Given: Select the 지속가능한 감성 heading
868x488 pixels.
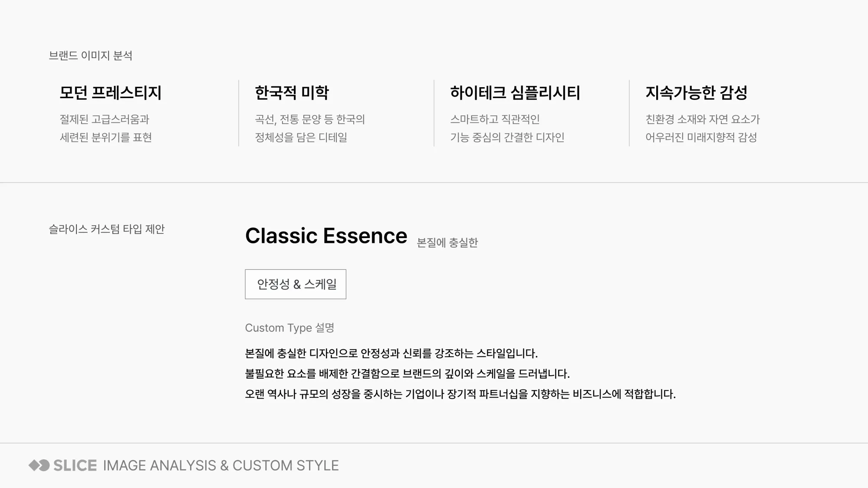Looking at the screenshot, I should 696,92.
